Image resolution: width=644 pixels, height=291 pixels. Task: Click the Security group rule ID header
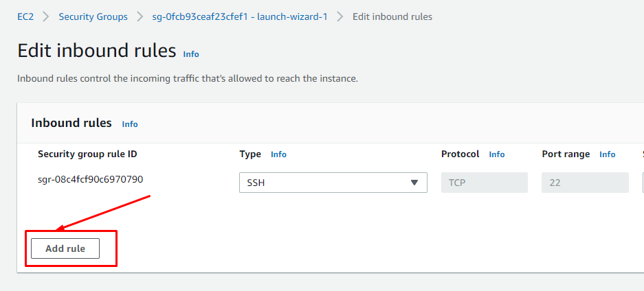pos(87,154)
